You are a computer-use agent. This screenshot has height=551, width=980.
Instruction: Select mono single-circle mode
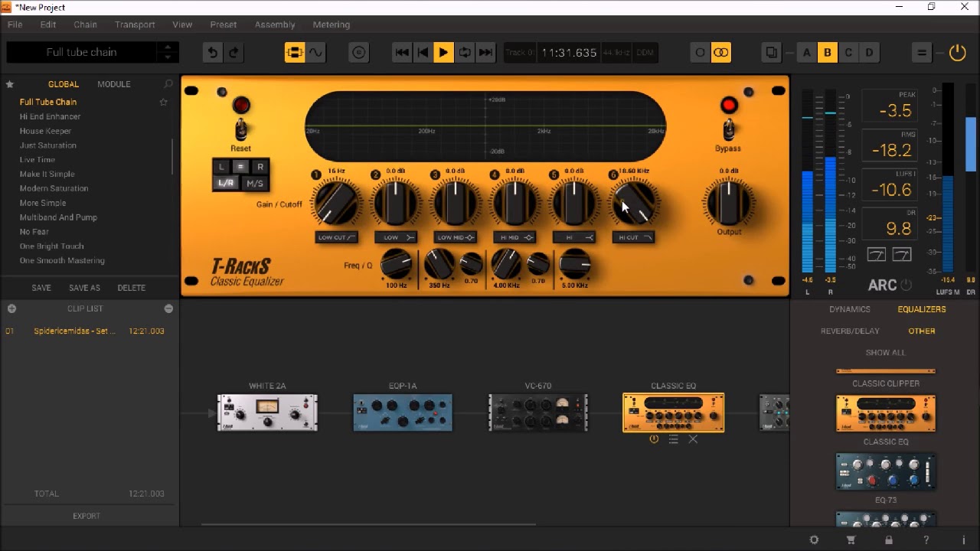pyautogui.click(x=700, y=52)
